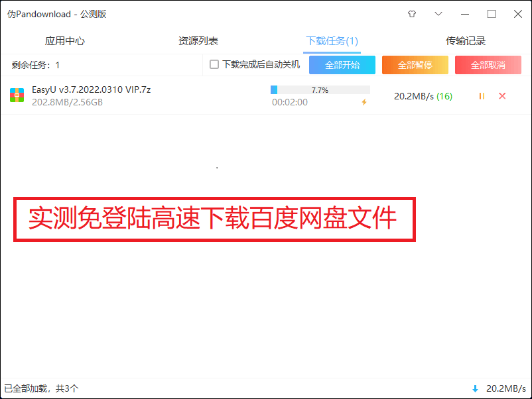
Task: Click the green connection count (16)
Action: click(x=444, y=96)
